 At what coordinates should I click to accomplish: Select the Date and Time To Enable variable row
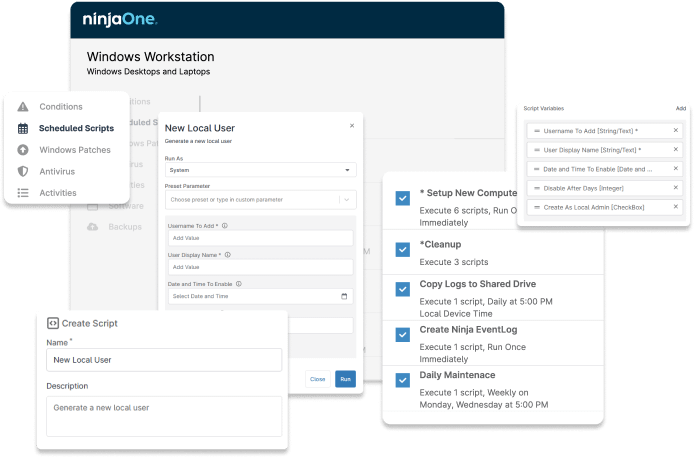click(x=605, y=169)
